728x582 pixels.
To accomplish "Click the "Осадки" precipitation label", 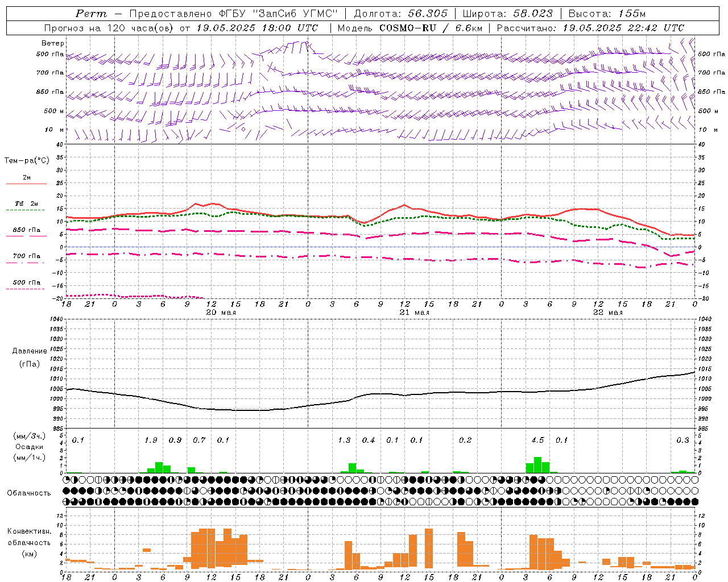I will pyautogui.click(x=29, y=447).
